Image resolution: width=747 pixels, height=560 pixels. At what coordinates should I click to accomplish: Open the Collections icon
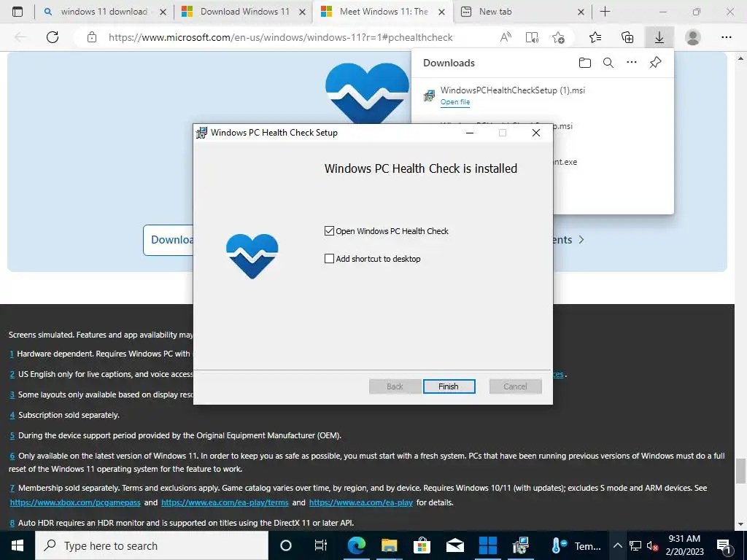(627, 37)
